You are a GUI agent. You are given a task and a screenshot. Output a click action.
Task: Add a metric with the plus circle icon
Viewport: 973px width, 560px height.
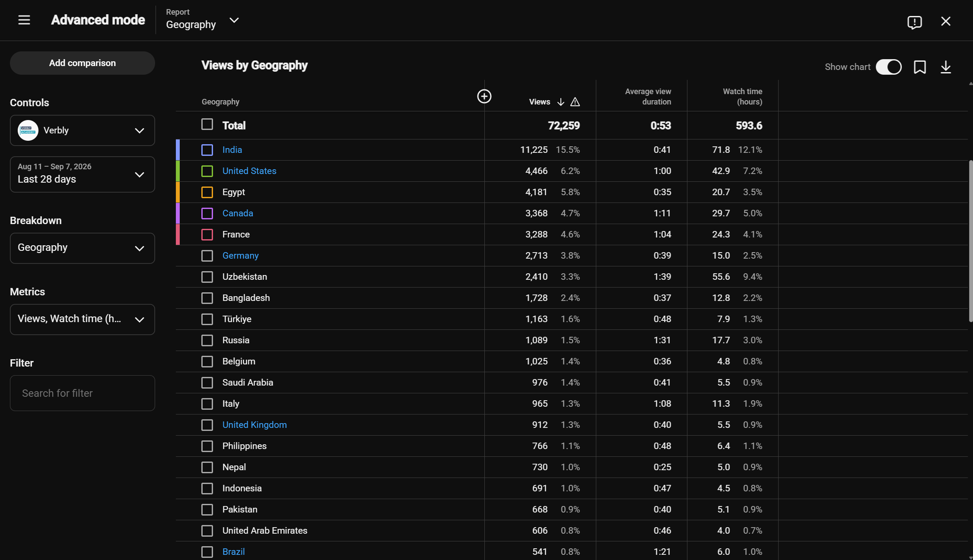(x=484, y=96)
